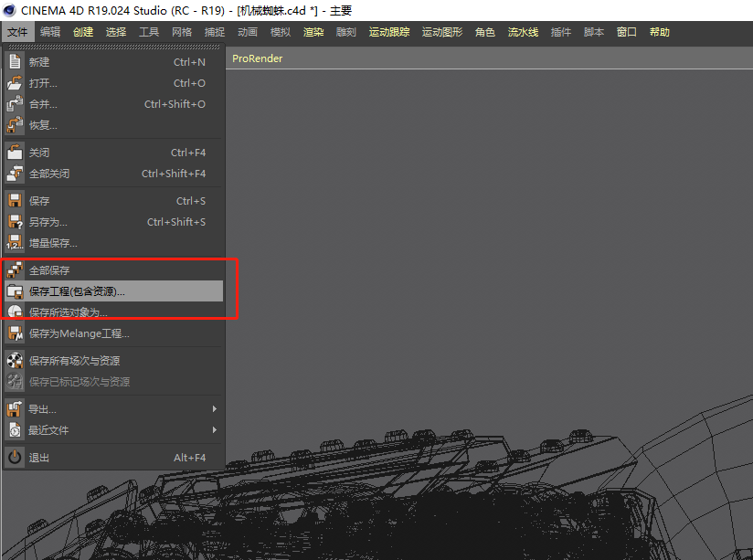Expand the 导出 submenu arrow
Screen dimensions: 753x560
[215, 409]
